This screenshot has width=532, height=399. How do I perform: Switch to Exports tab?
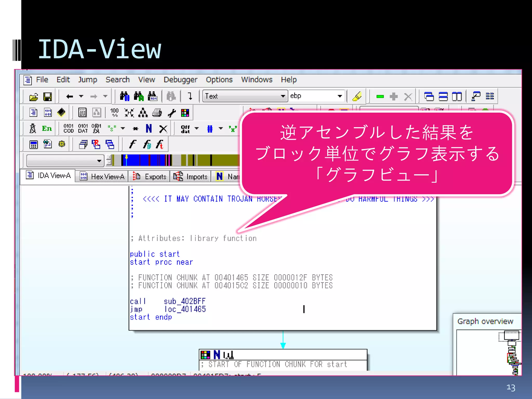[x=149, y=177]
